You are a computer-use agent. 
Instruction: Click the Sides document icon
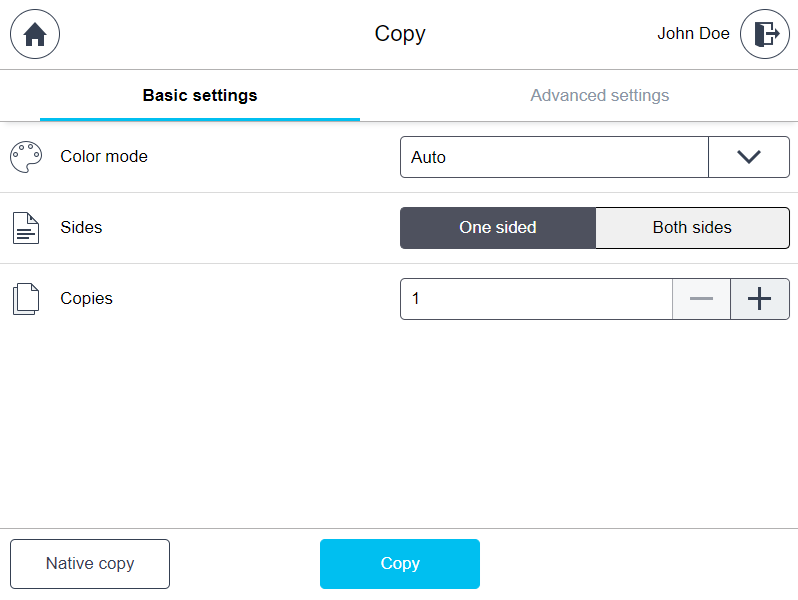(26, 228)
